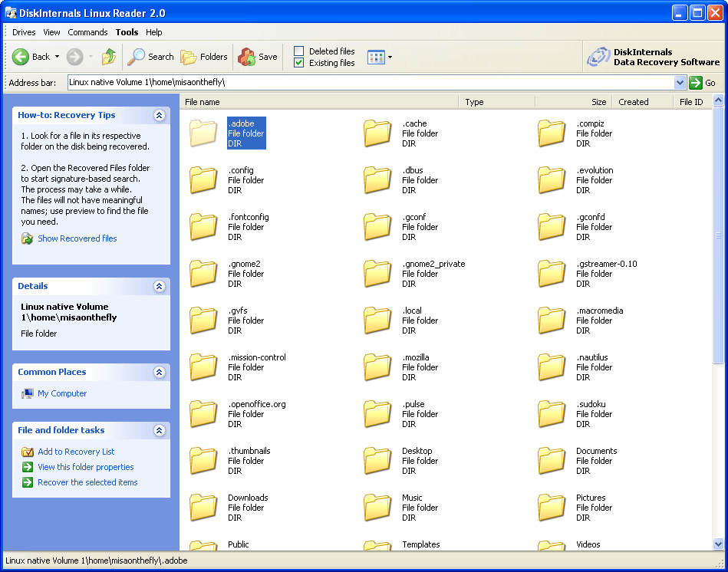
Task: Click Recover the selected items
Action: 87,482
